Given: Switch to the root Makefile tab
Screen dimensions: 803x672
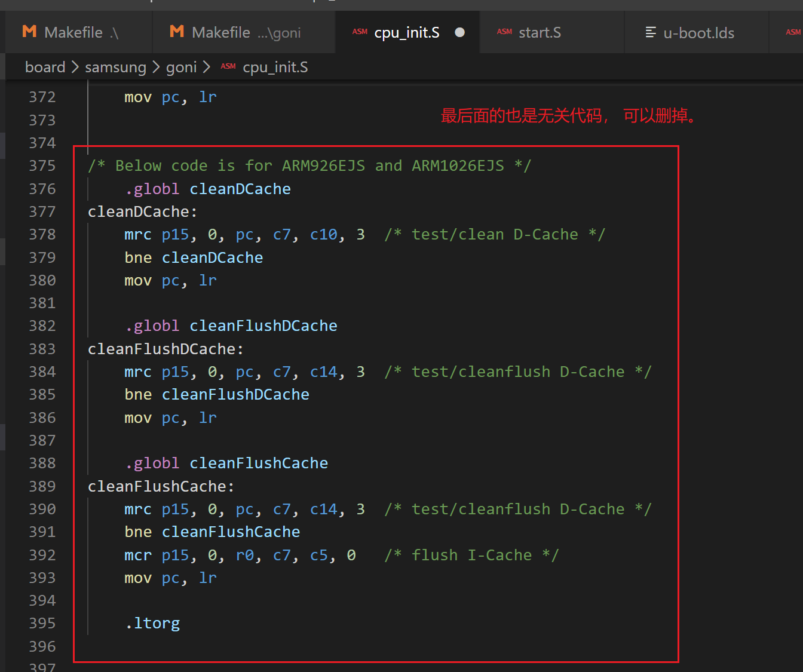Looking at the screenshot, I should tap(78, 32).
